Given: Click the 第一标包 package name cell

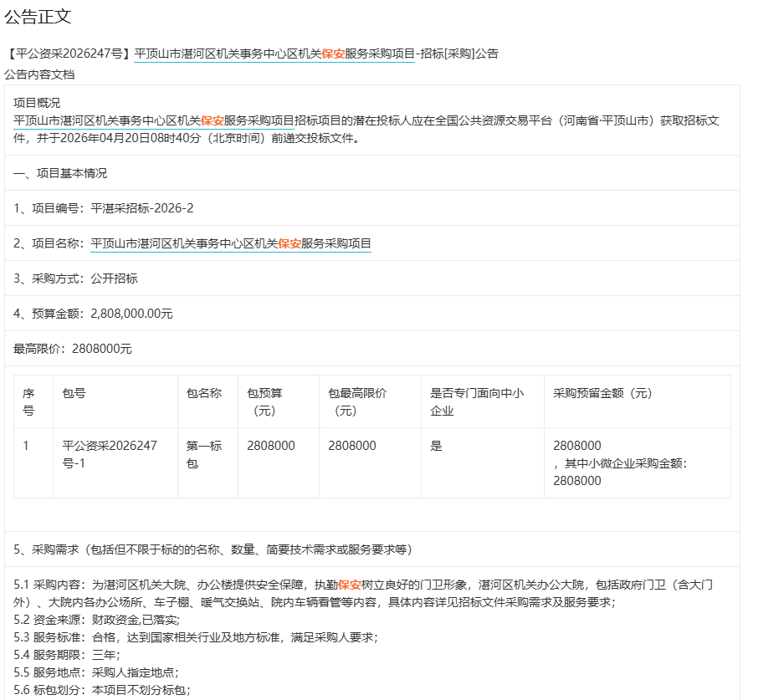Looking at the screenshot, I should pos(203,454).
